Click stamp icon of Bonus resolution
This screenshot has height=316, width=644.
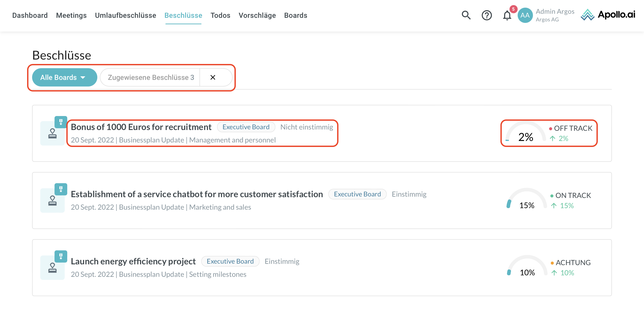click(x=52, y=133)
